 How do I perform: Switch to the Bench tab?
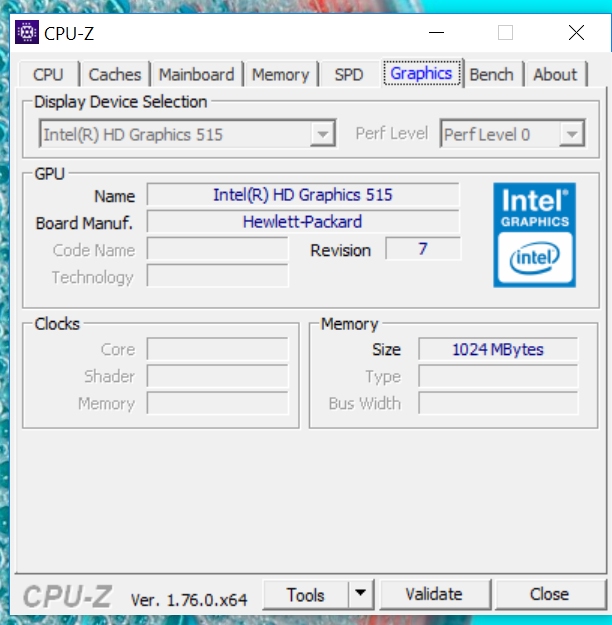492,75
